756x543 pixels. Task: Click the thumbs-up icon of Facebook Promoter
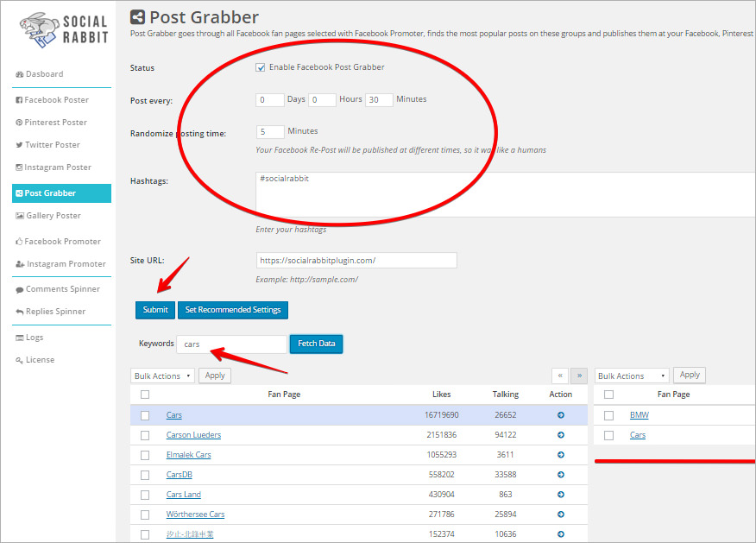click(19, 241)
